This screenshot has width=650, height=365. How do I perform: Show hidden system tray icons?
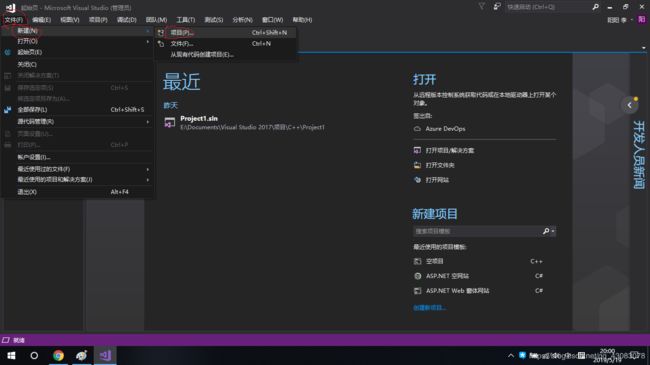[x=511, y=355]
